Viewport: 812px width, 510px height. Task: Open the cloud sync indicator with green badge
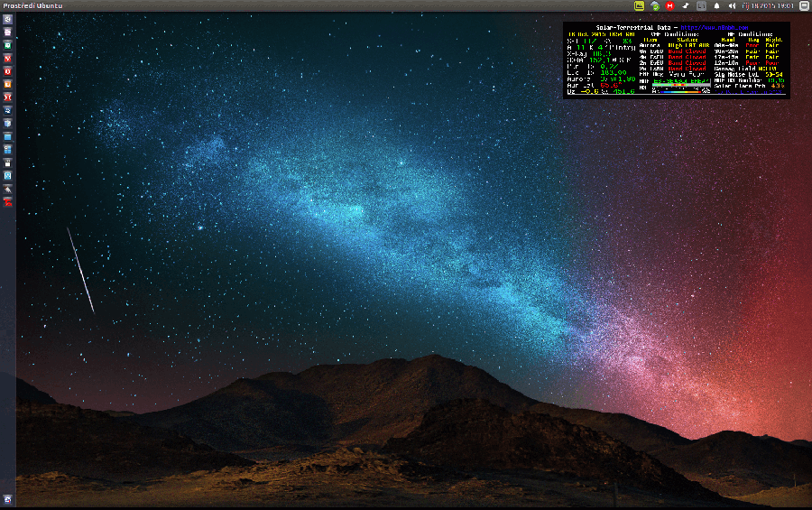click(x=655, y=5)
